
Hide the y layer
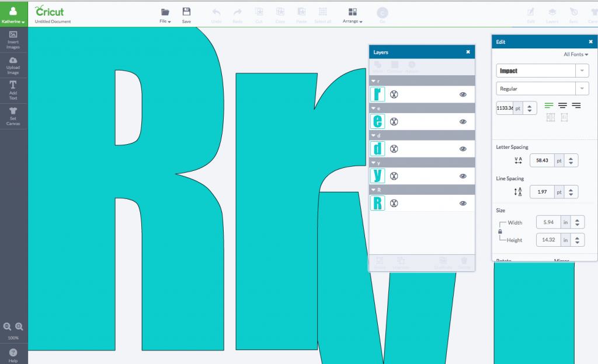(463, 176)
